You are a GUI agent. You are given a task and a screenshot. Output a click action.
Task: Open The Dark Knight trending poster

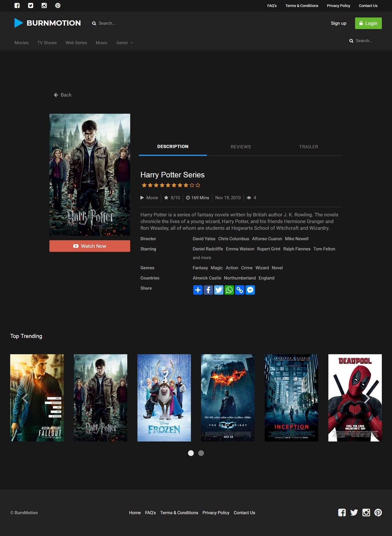[x=228, y=398]
